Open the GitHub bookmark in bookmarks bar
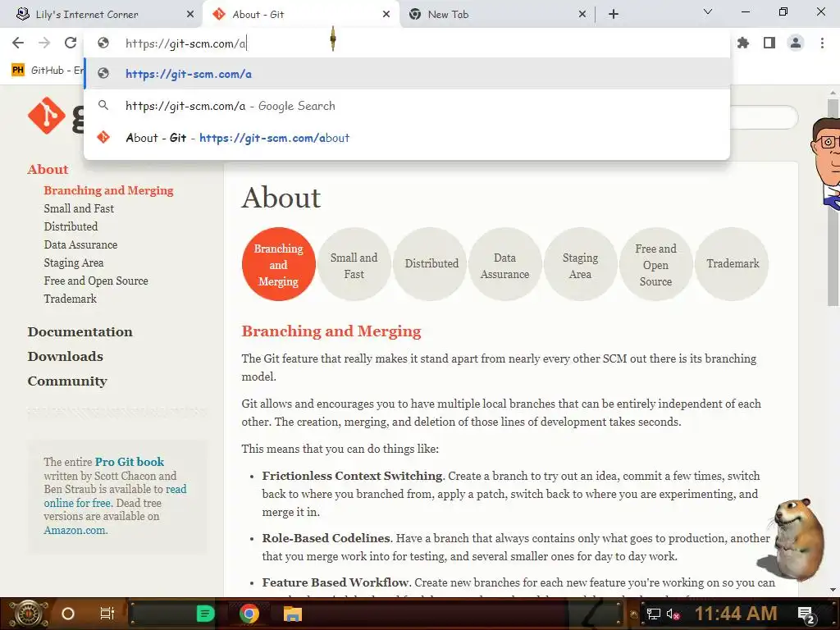This screenshot has width=840, height=630. (47, 71)
